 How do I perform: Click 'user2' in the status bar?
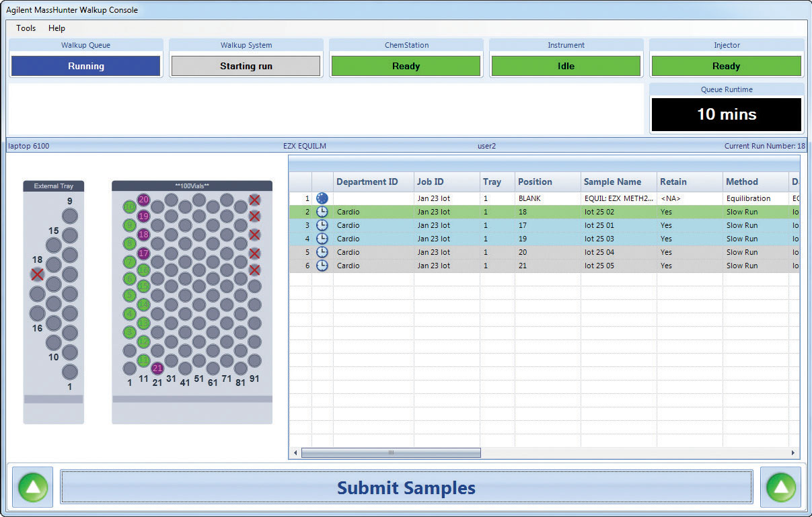(486, 146)
